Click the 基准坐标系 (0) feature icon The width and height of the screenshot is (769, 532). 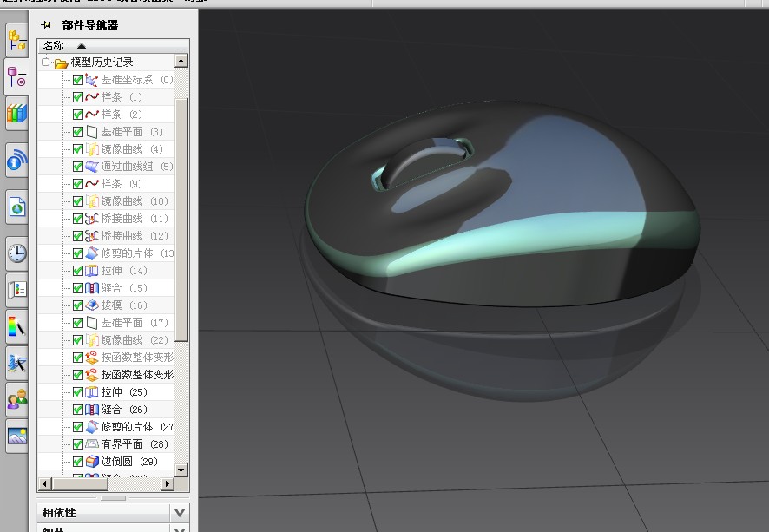[92, 80]
